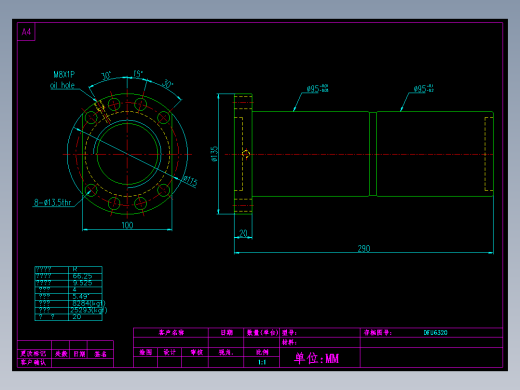Screen dimensions: 520x390
Task: Click the 25293(kgf) load value
Action: click(89, 310)
